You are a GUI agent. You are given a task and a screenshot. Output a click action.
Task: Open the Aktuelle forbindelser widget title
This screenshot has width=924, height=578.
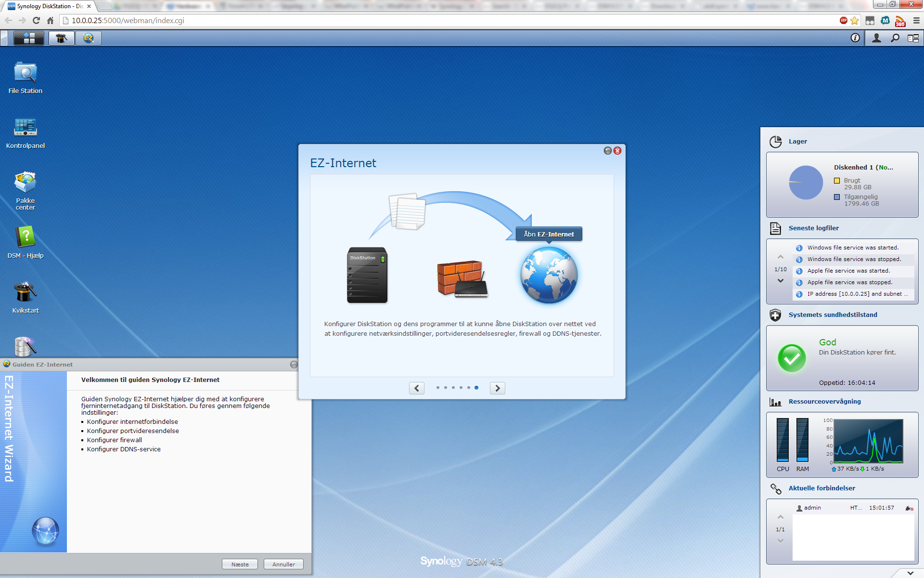tap(822, 488)
